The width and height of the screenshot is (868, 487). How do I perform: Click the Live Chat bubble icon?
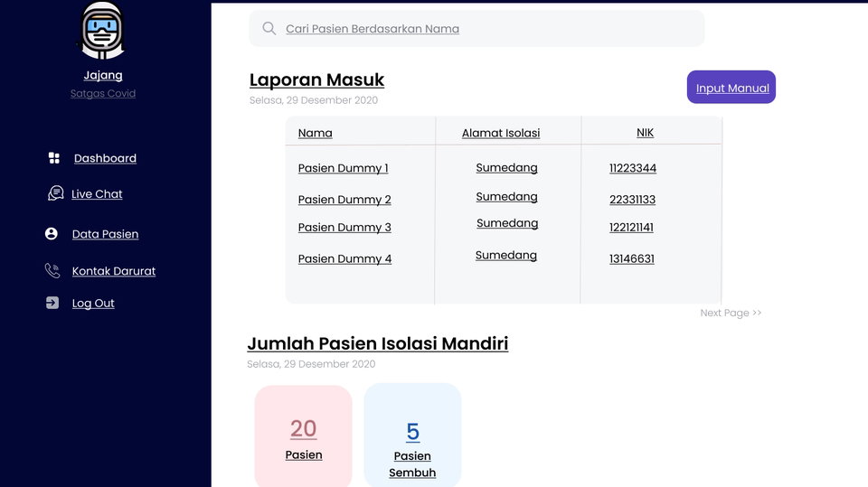tap(55, 193)
